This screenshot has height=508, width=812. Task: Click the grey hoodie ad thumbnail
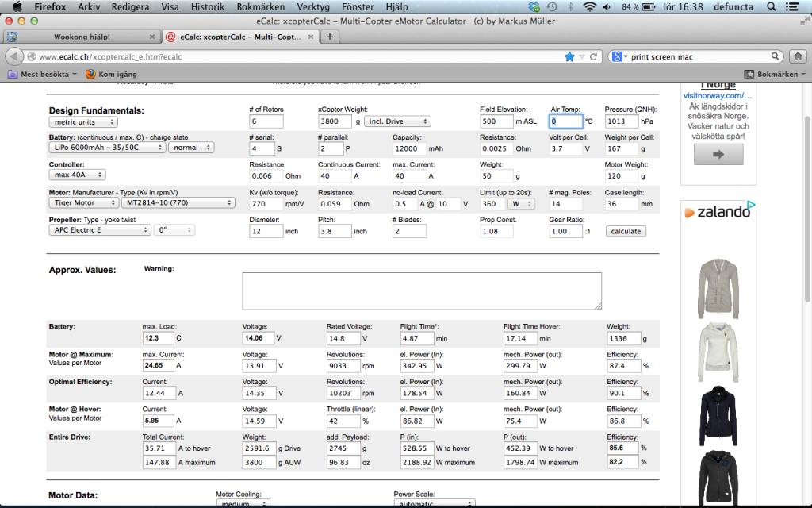tap(718, 289)
